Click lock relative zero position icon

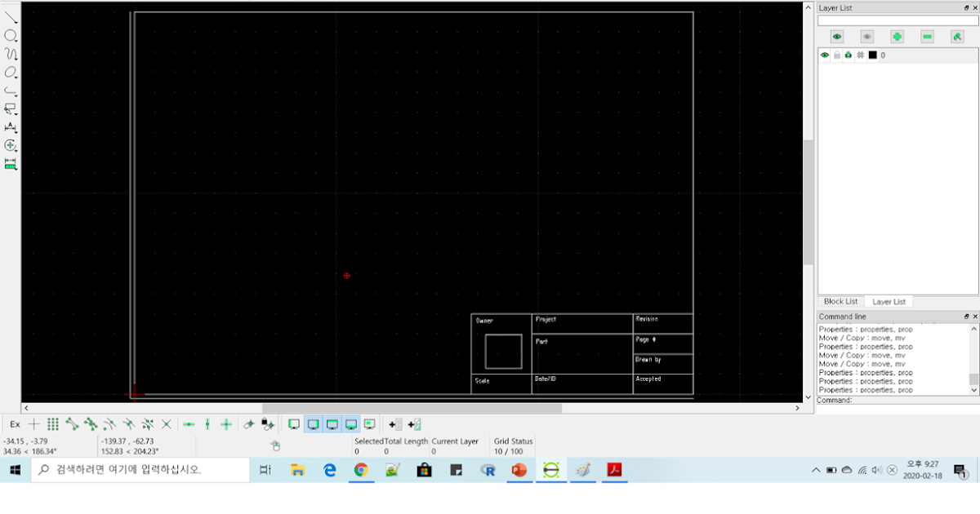268,424
